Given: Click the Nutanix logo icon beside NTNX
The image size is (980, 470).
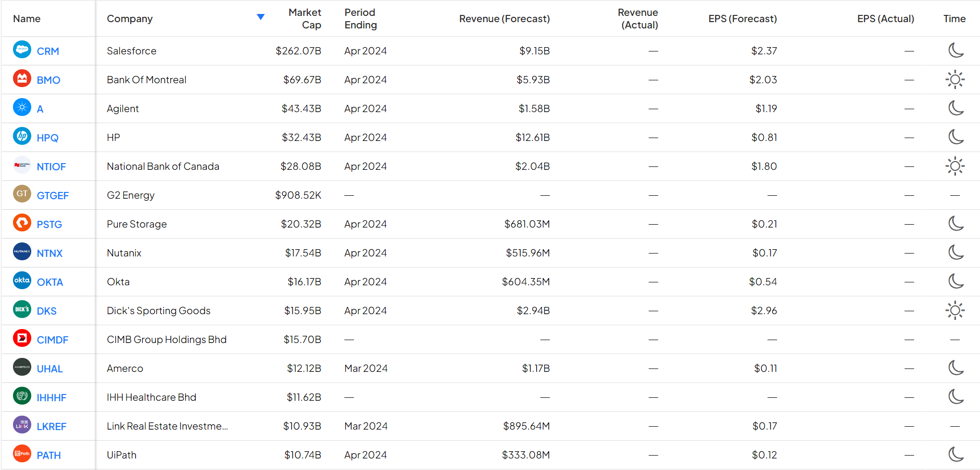Looking at the screenshot, I should (x=22, y=252).
